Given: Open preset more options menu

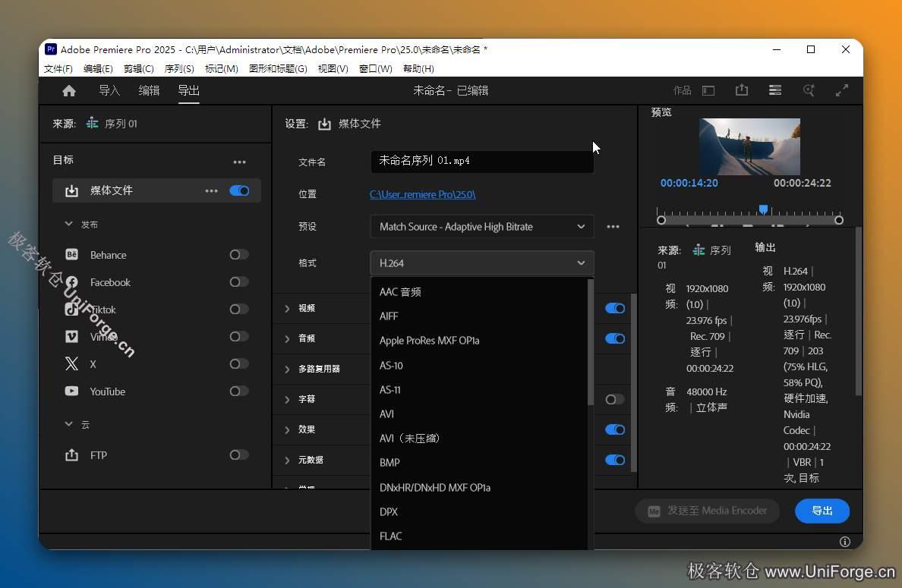Looking at the screenshot, I should [613, 226].
